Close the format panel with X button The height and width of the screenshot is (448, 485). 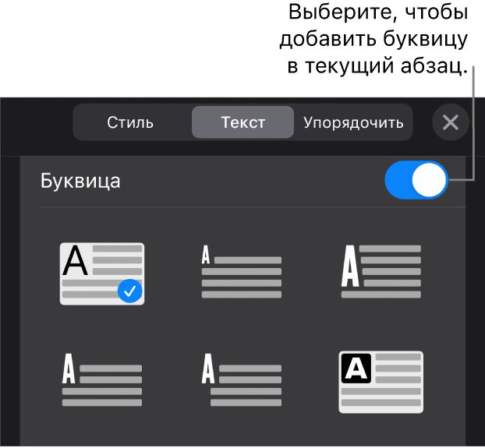451,122
